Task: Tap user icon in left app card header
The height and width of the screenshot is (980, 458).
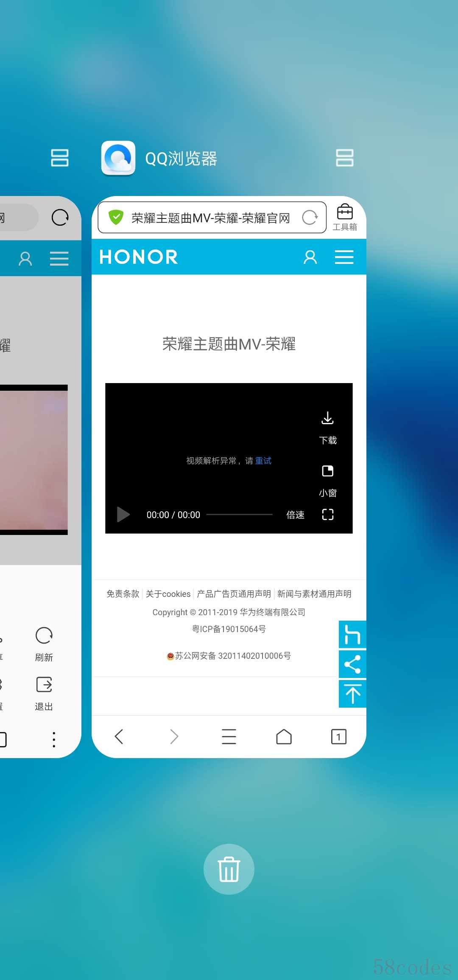Action: (x=25, y=258)
